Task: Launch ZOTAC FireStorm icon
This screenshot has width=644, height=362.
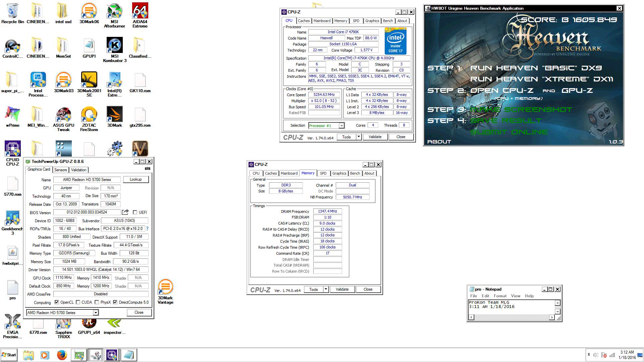Action: (89, 119)
